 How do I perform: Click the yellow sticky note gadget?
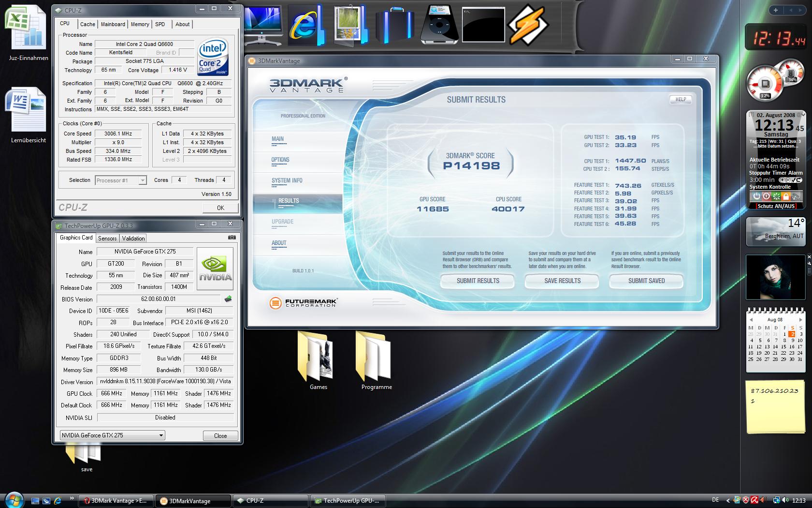point(775,406)
